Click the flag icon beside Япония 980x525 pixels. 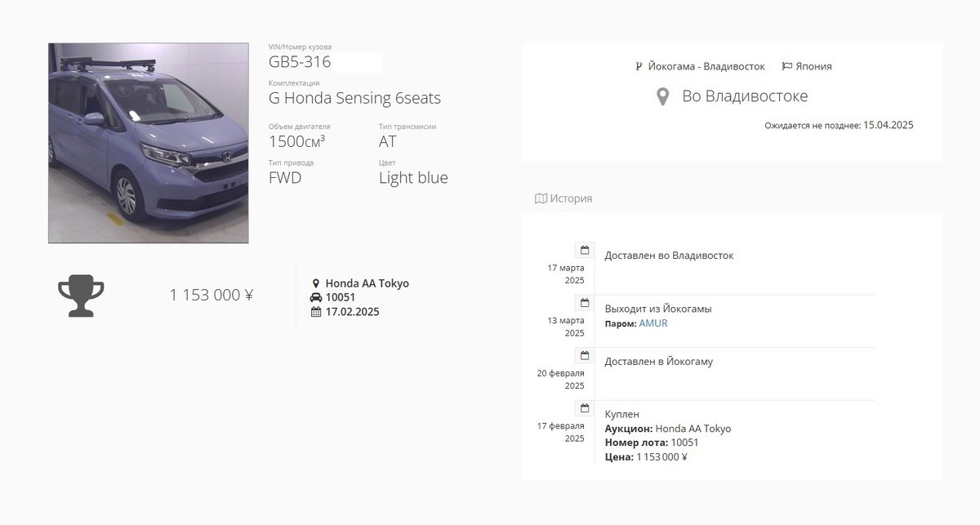pyautogui.click(x=787, y=66)
